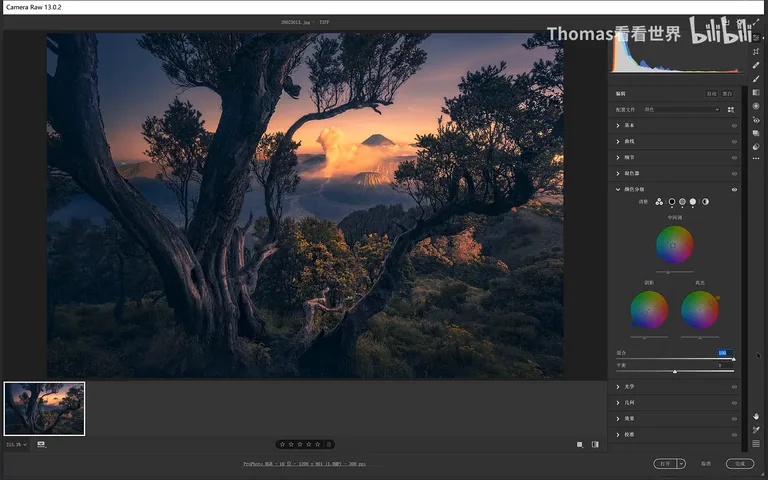Toggle visibility of Detail (细节) panel

point(734,158)
